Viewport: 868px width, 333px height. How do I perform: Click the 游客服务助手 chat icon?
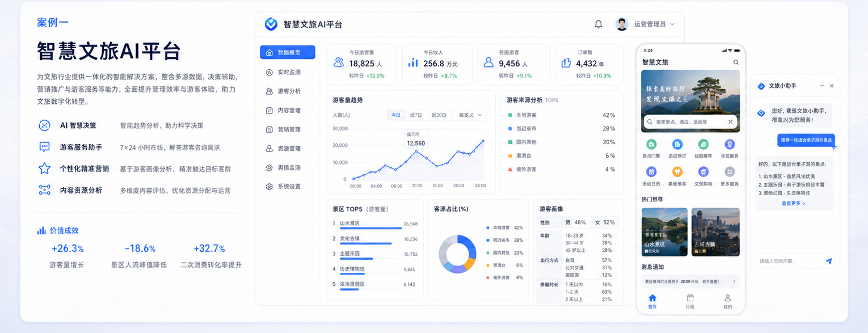(44, 147)
